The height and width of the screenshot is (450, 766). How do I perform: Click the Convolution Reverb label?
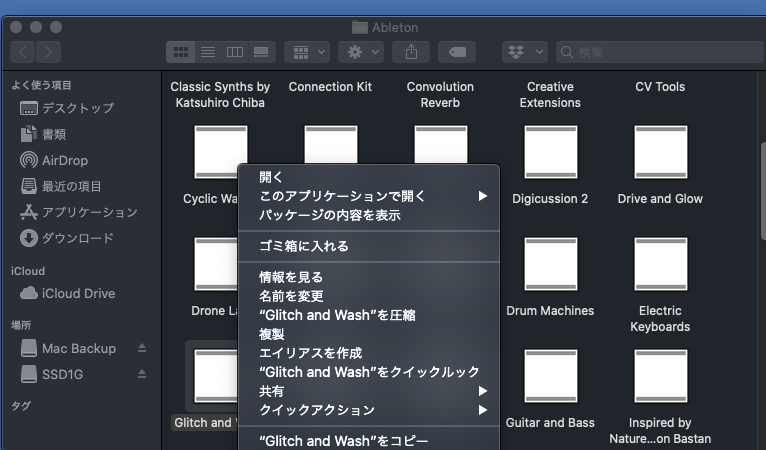tap(440, 95)
